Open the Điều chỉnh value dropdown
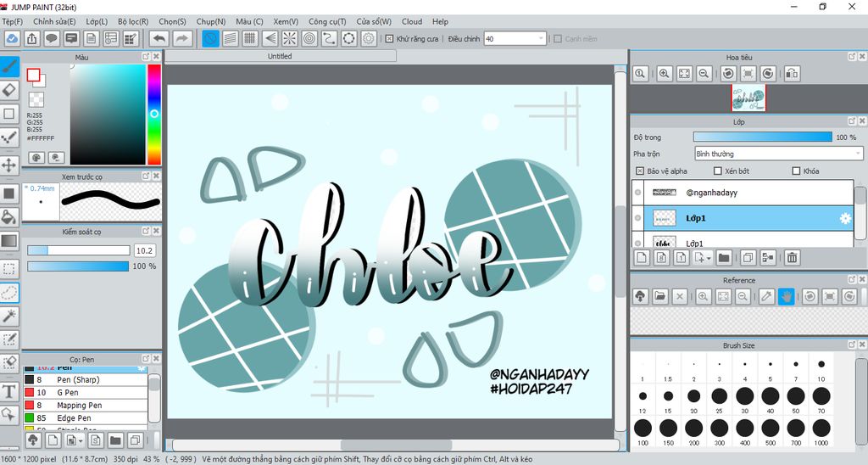This screenshot has height=465, width=868. pos(542,39)
